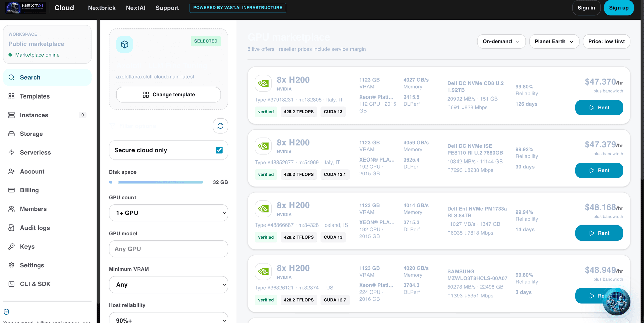Click the $48.949/hr price text
The height and width of the screenshot is (323, 644).
[x=604, y=270]
